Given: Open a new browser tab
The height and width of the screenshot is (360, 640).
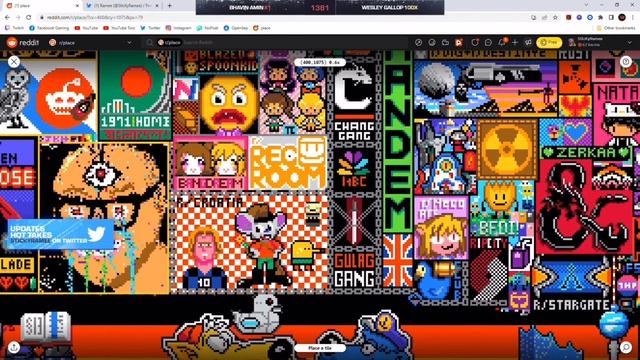Looking at the screenshot, I should [x=169, y=6].
